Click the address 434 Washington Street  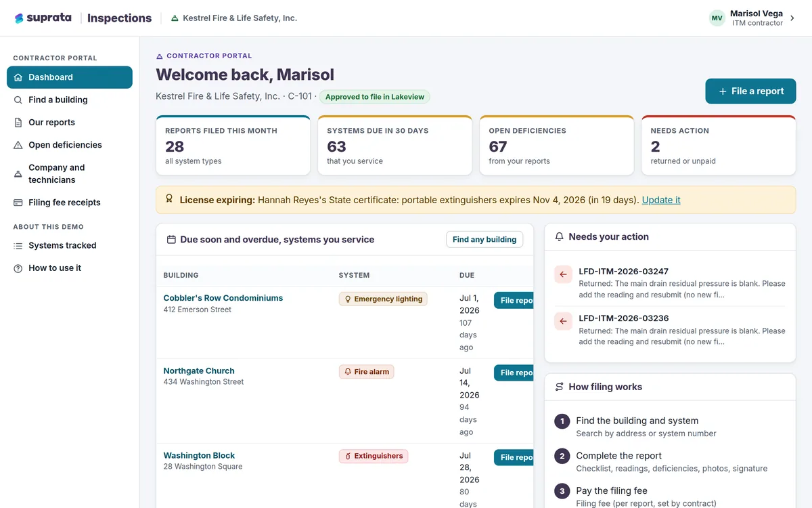(204, 382)
